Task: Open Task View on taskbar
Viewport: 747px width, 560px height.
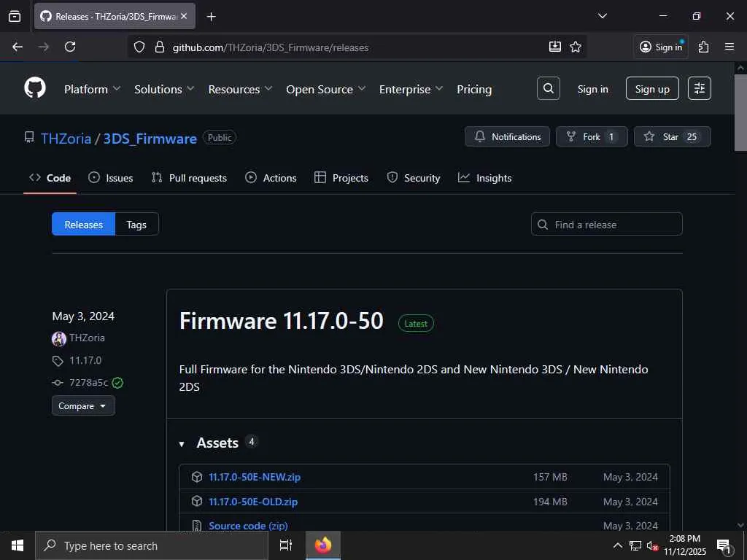Action: (x=286, y=545)
